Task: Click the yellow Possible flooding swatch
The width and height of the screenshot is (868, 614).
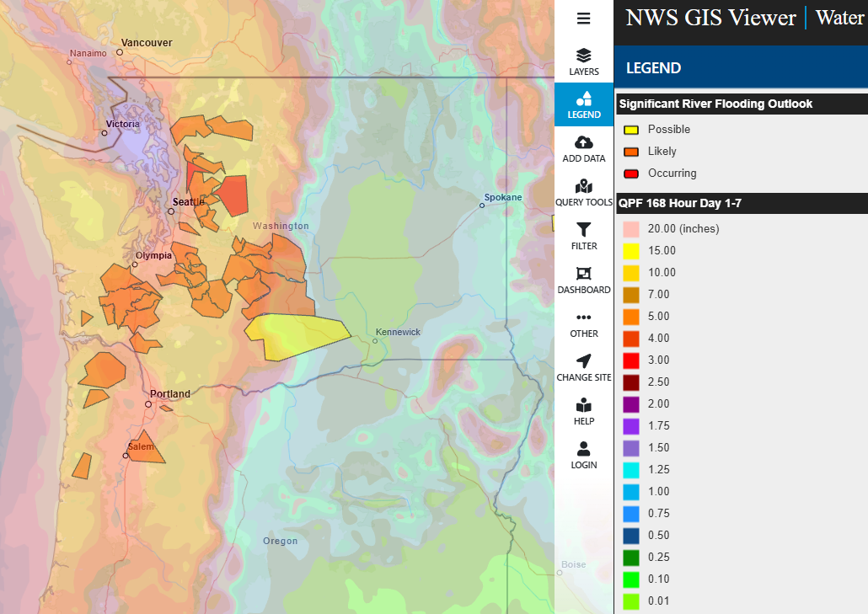Action: coord(630,130)
